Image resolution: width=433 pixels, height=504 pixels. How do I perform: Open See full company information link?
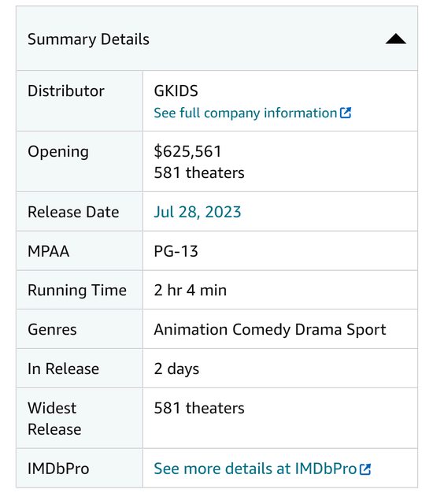tap(246, 113)
